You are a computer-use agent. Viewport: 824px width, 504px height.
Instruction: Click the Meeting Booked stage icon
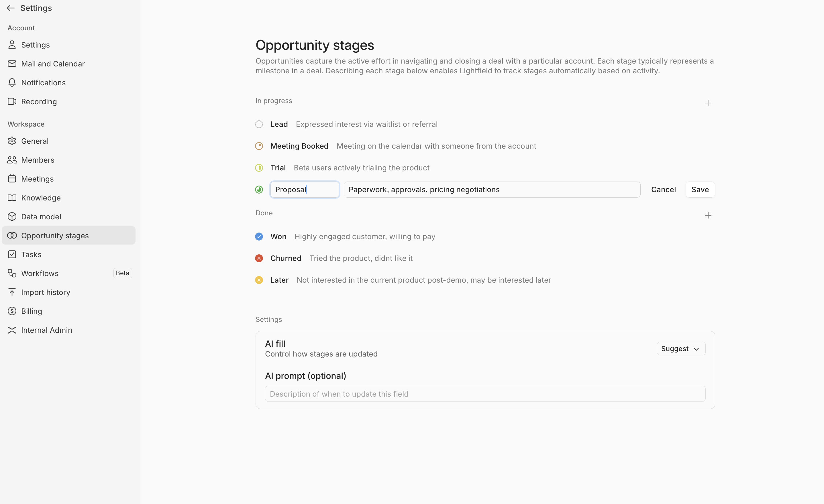click(259, 146)
